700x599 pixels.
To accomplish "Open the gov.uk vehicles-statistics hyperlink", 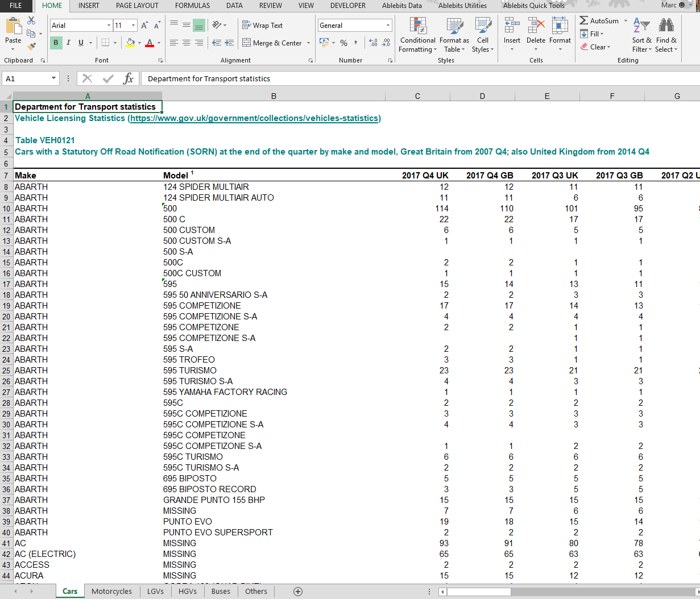I will coord(254,118).
